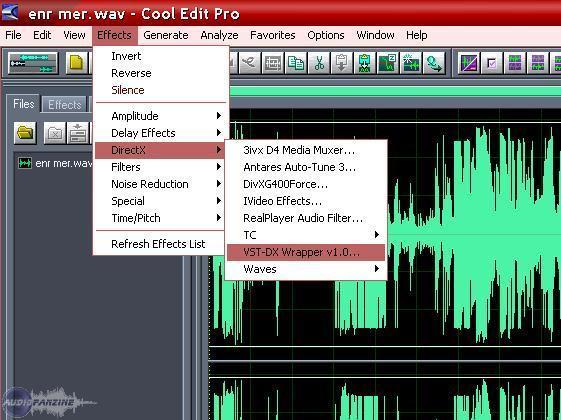This screenshot has height=420, width=561.
Task: Choose Silence from Effects menu
Action: click(x=161, y=90)
